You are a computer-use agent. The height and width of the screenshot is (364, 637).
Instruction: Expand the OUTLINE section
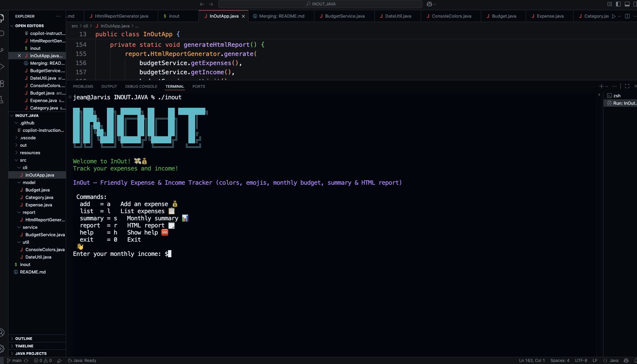pyautogui.click(x=24, y=338)
